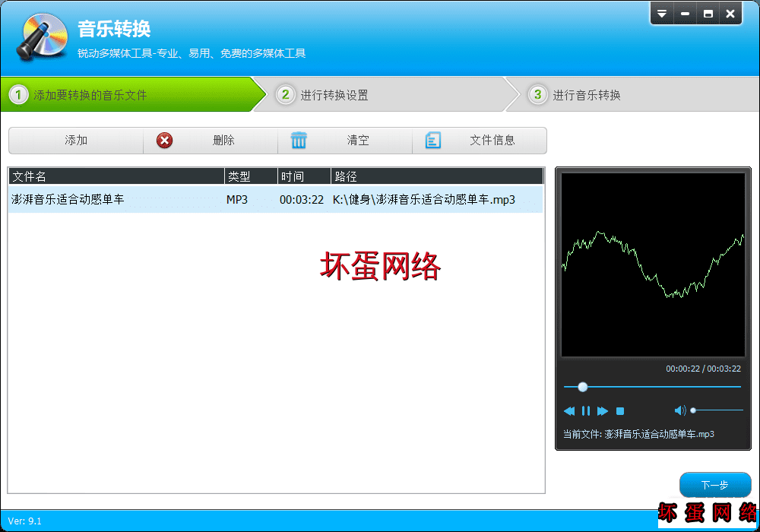
Task: Pause the playing audio
Action: pos(586,411)
